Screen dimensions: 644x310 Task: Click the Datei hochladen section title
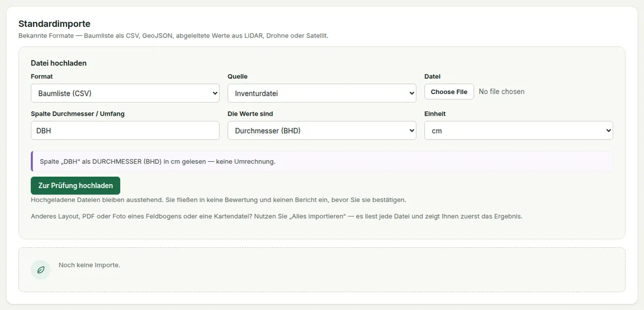[x=58, y=63]
